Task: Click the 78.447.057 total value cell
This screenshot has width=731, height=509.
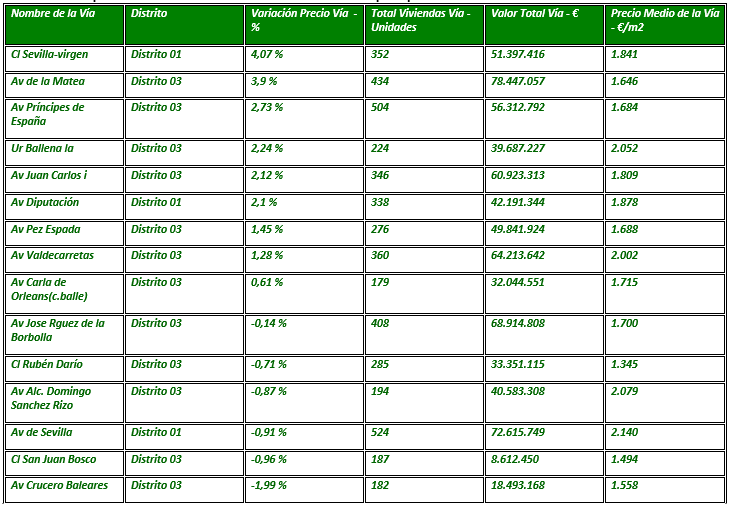Action: pos(519,81)
